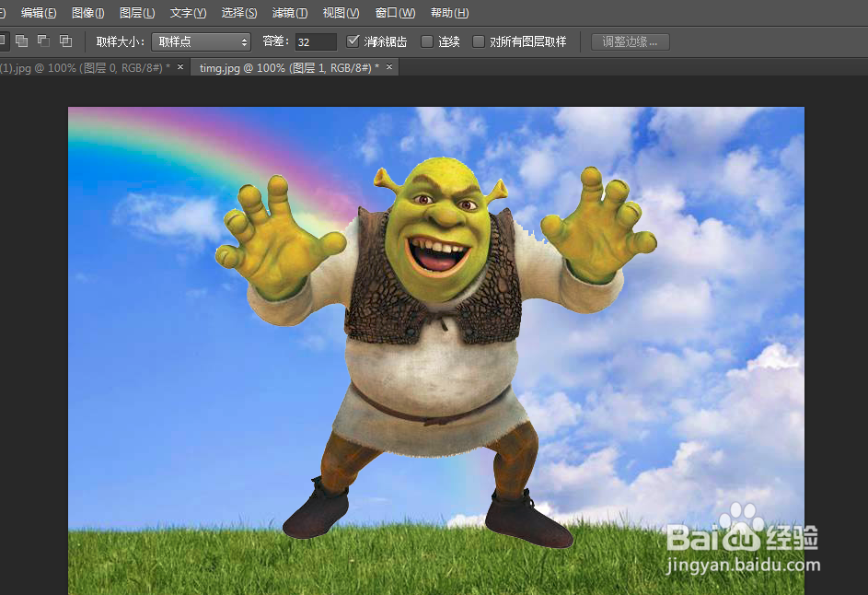Open the 窗口(W) menu
The height and width of the screenshot is (595, 868).
pyautogui.click(x=395, y=13)
